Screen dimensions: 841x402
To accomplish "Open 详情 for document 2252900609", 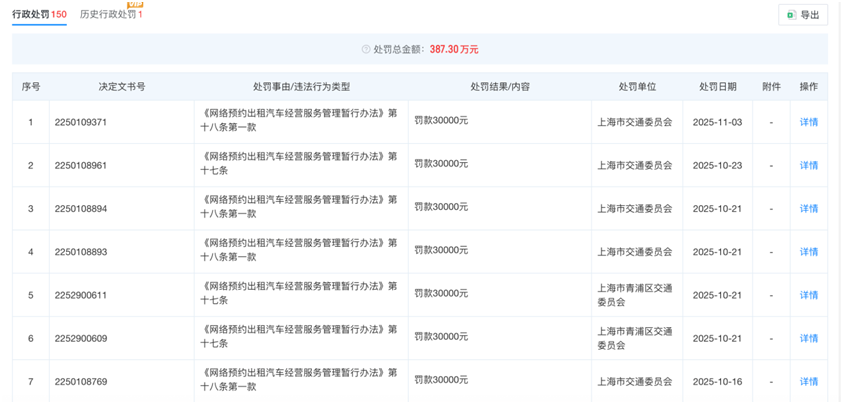I will point(809,338).
